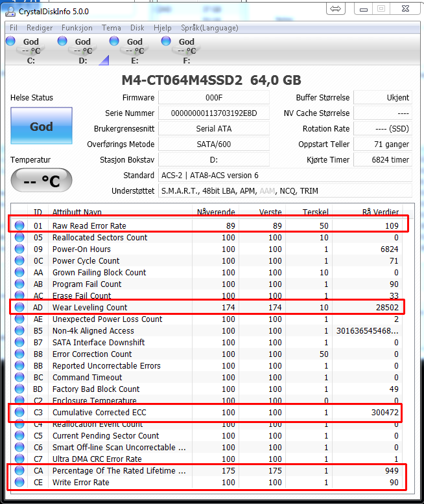424x504 pixels.
Task: Click the ID column header
Action: pyautogui.click(x=38, y=211)
